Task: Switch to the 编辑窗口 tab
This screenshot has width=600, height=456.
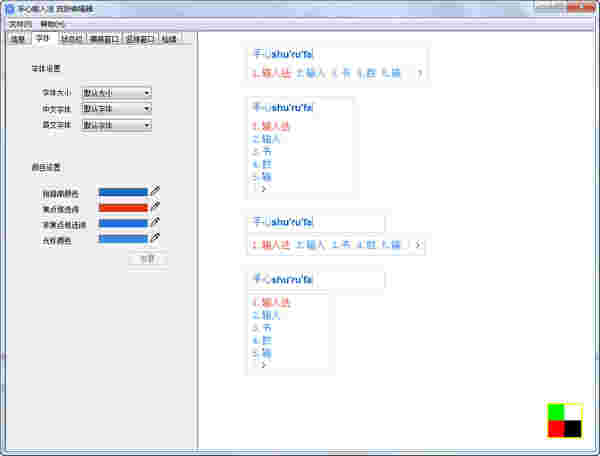Action: 104,40
